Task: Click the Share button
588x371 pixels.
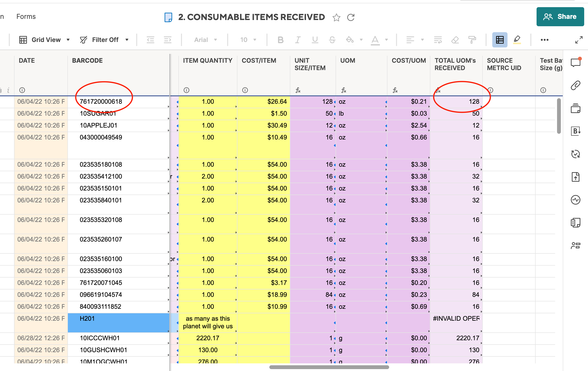Action: [x=560, y=17]
